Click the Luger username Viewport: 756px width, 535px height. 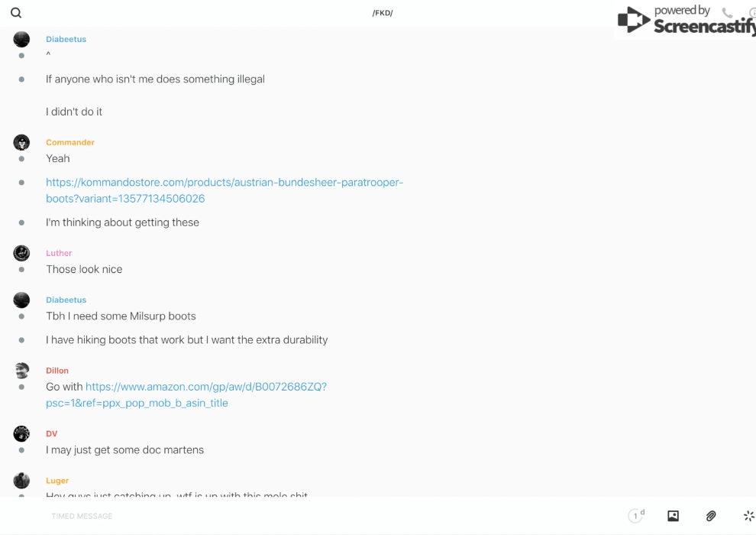pyautogui.click(x=57, y=481)
